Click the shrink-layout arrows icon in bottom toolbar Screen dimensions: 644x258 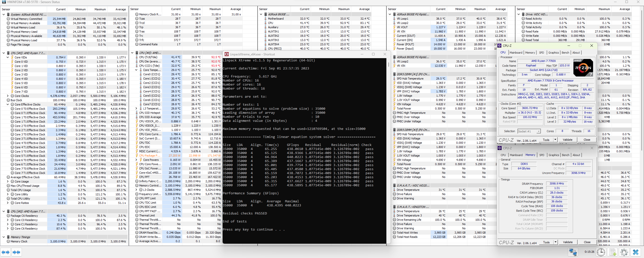[x=16, y=252]
